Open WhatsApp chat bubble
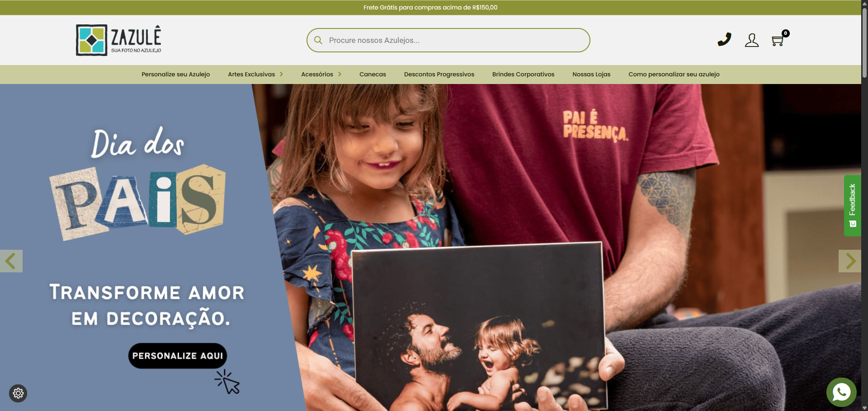This screenshot has width=868, height=411. [x=841, y=392]
